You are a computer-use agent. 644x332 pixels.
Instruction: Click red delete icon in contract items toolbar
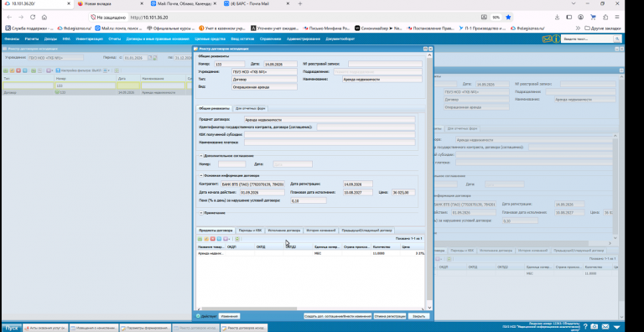(x=213, y=239)
